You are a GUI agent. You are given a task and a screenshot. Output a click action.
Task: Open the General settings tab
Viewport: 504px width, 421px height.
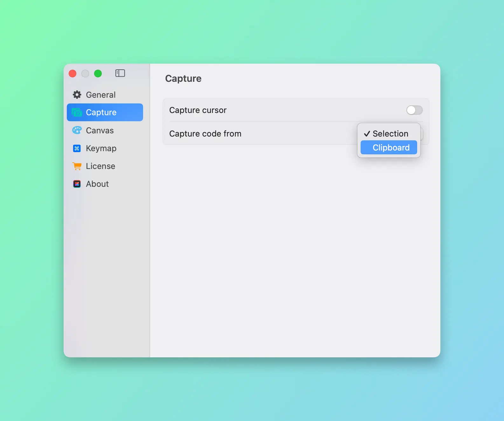click(x=100, y=95)
